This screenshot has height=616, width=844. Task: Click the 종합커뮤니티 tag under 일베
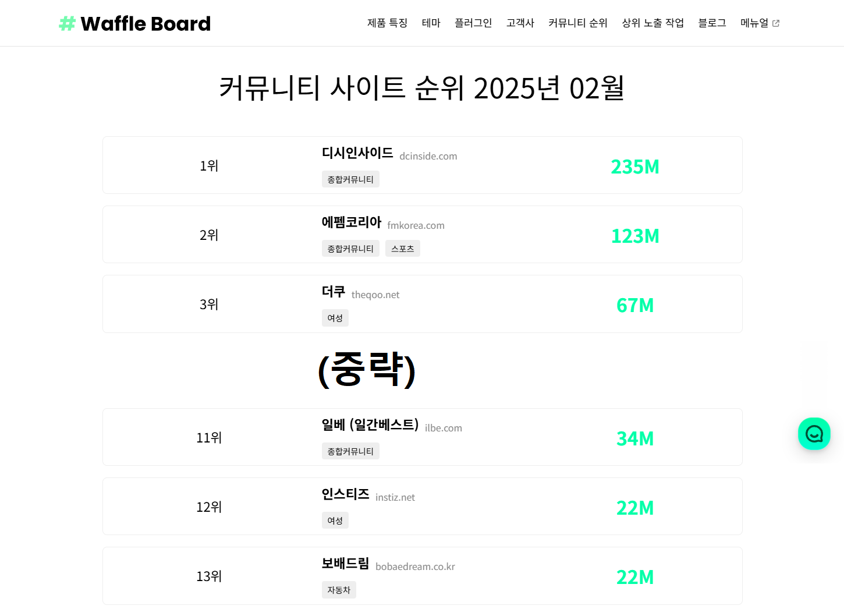350,451
